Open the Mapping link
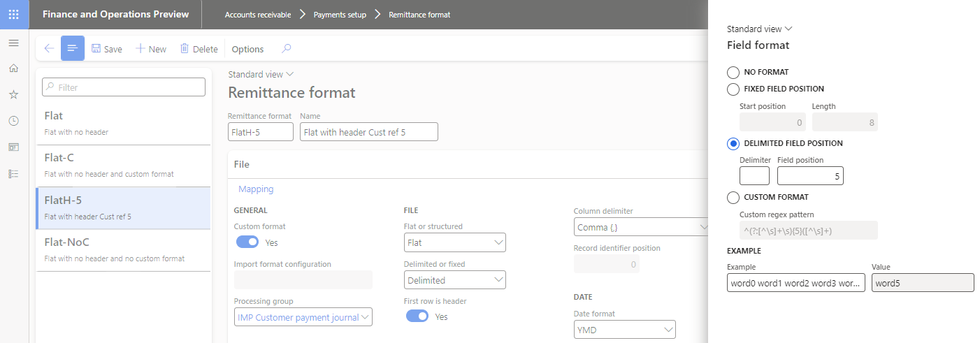The image size is (980, 343). (x=256, y=189)
